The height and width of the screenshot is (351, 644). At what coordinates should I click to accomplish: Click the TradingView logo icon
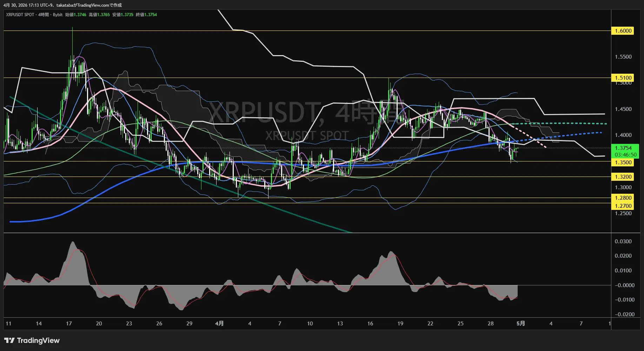(9, 340)
